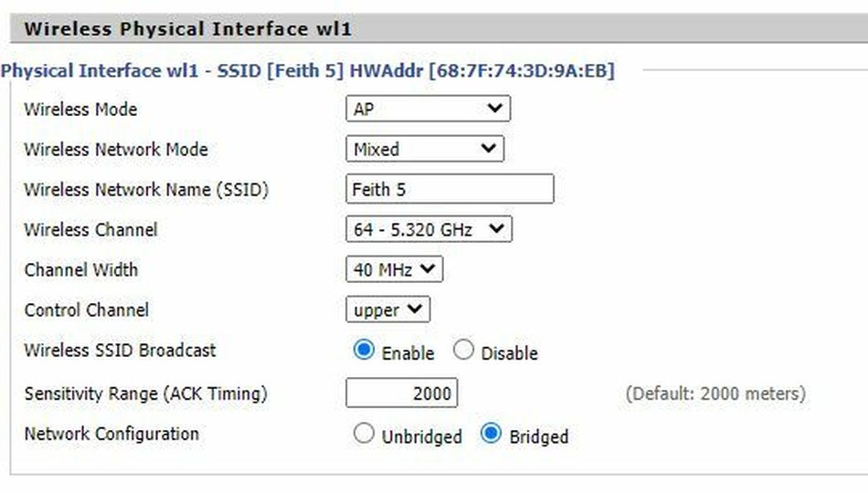This screenshot has width=868, height=493.
Task: Click the Network Configuration label text
Action: tap(111, 434)
